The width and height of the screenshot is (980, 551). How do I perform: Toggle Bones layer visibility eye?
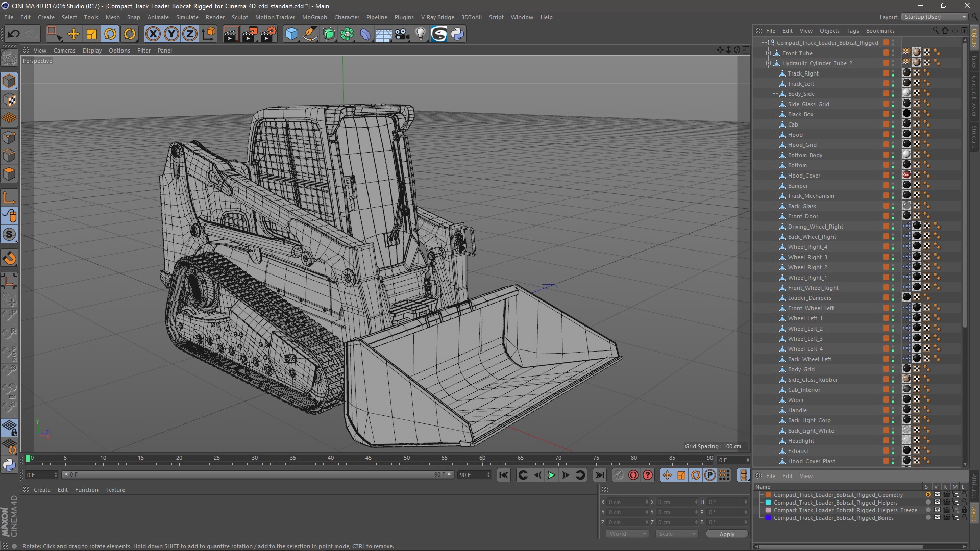(937, 517)
